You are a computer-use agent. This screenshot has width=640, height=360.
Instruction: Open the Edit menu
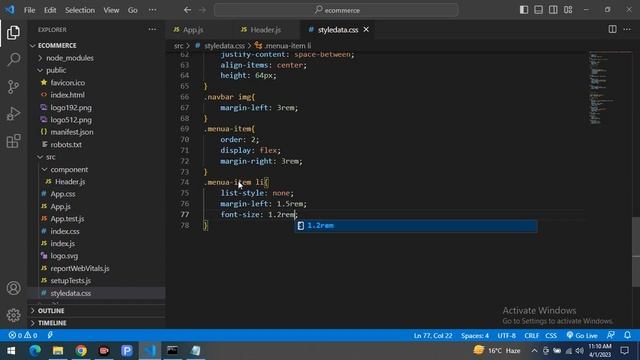(50, 10)
